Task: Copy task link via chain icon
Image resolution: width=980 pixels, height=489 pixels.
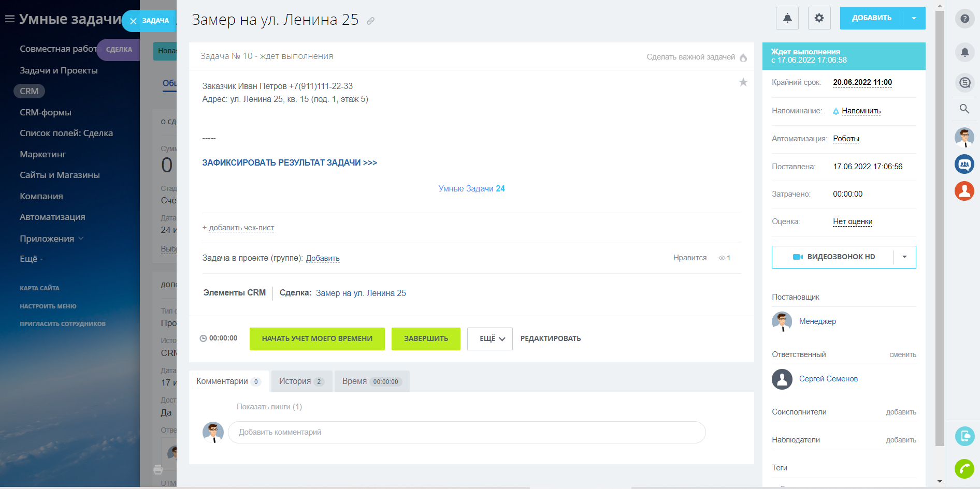Action: click(x=370, y=21)
